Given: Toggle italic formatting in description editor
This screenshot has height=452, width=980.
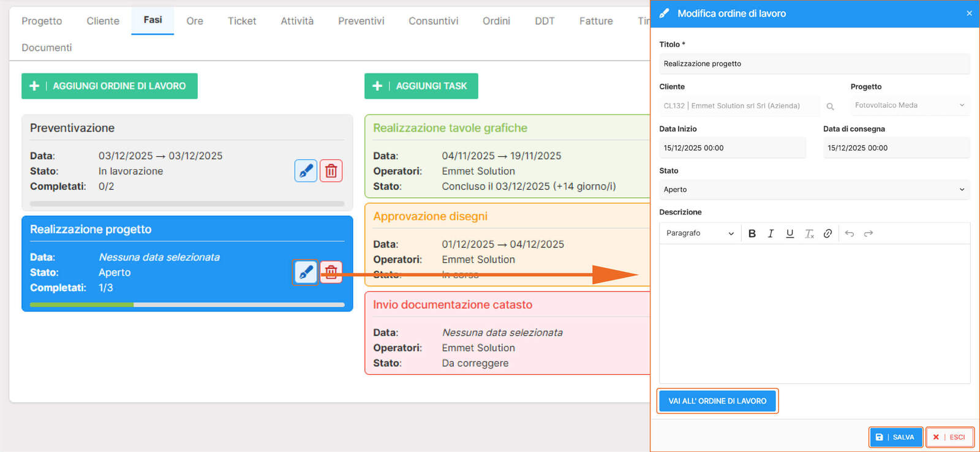Looking at the screenshot, I should pyautogui.click(x=771, y=233).
